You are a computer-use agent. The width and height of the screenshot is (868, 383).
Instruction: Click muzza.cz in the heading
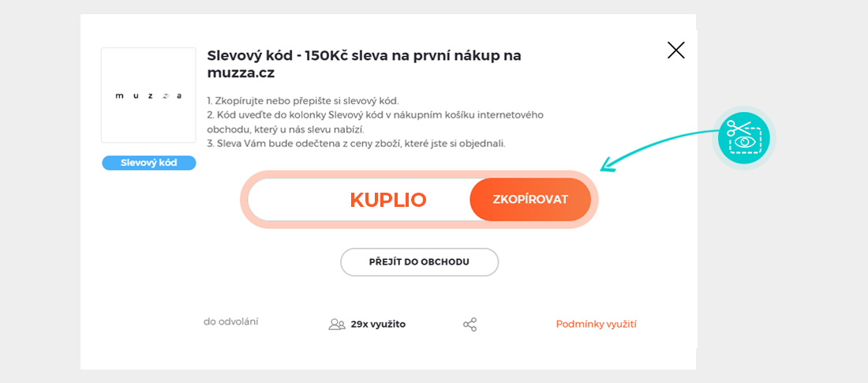(241, 73)
